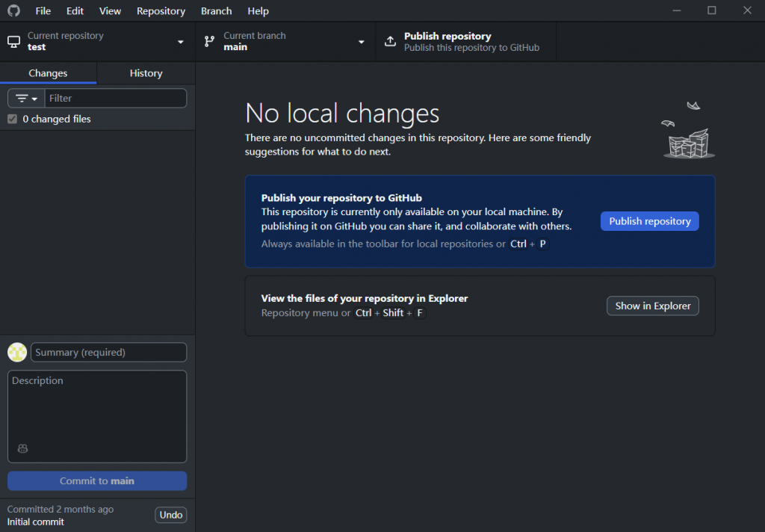Click View the files of your repository heading

[365, 298]
